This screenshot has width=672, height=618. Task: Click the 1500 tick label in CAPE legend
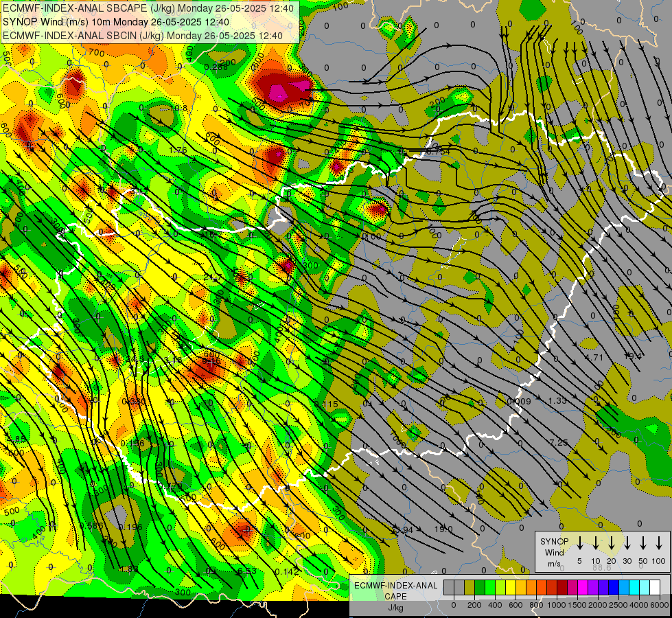[577, 605]
